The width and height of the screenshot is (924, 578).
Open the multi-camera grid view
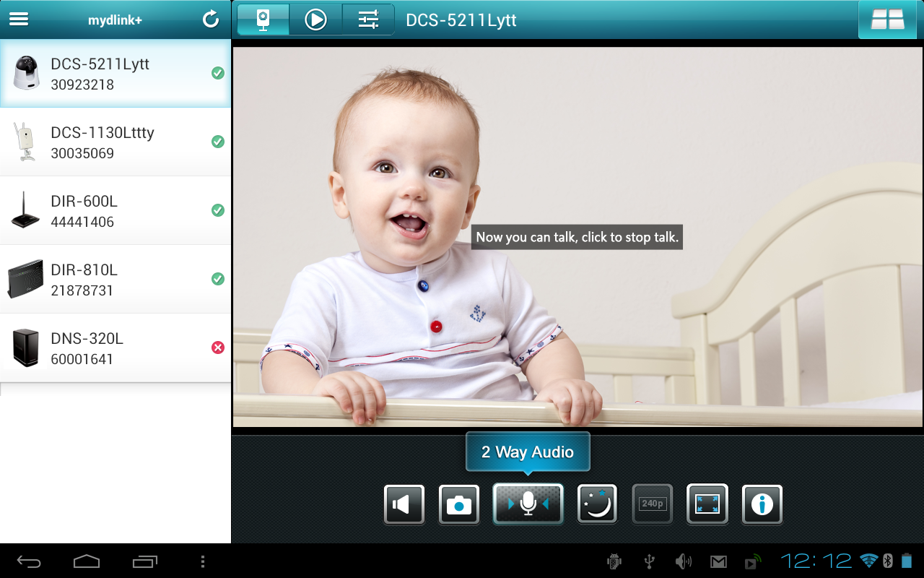click(x=886, y=20)
